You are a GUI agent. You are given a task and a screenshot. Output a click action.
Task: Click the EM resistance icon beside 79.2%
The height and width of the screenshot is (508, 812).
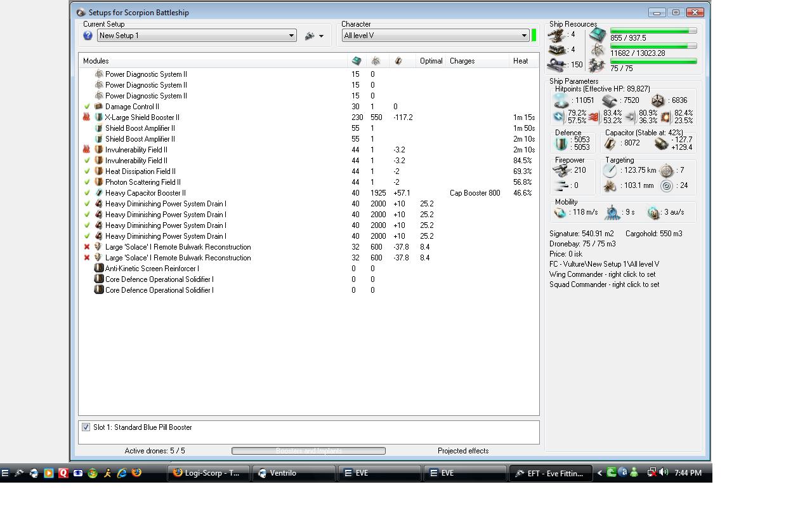559,117
